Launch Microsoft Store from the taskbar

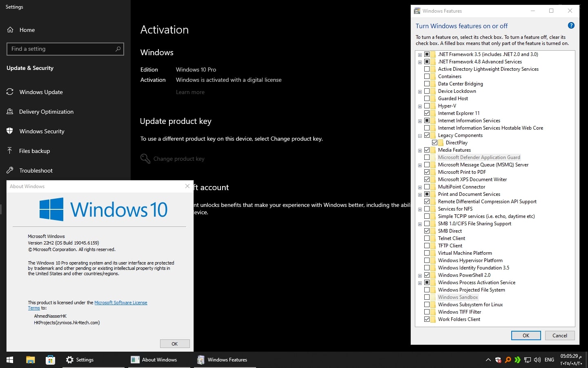click(x=50, y=360)
